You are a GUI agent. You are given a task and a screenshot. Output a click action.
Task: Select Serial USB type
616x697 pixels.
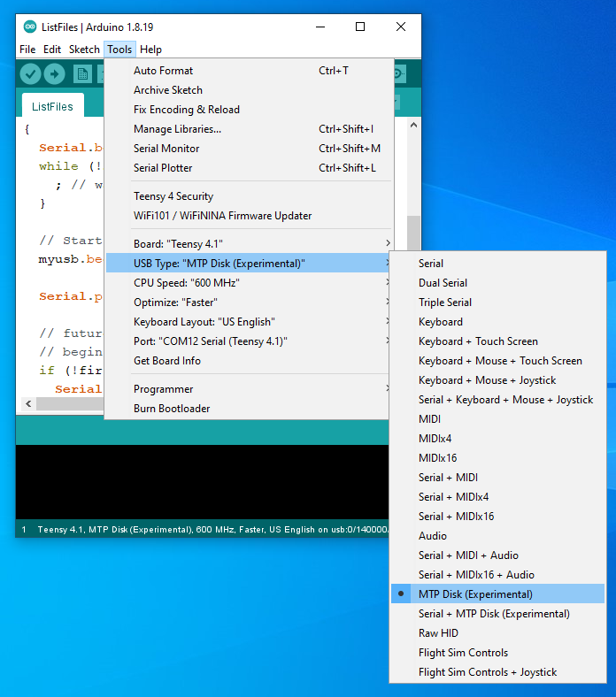coord(497,264)
